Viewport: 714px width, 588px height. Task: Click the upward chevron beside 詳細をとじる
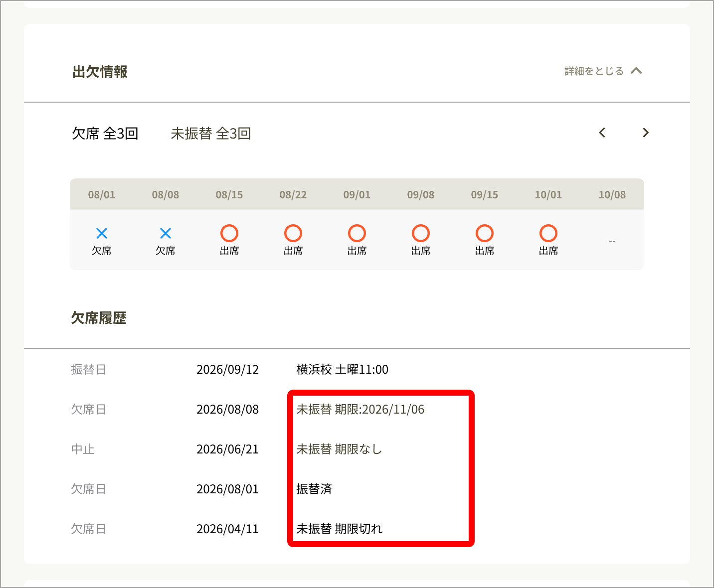point(636,71)
